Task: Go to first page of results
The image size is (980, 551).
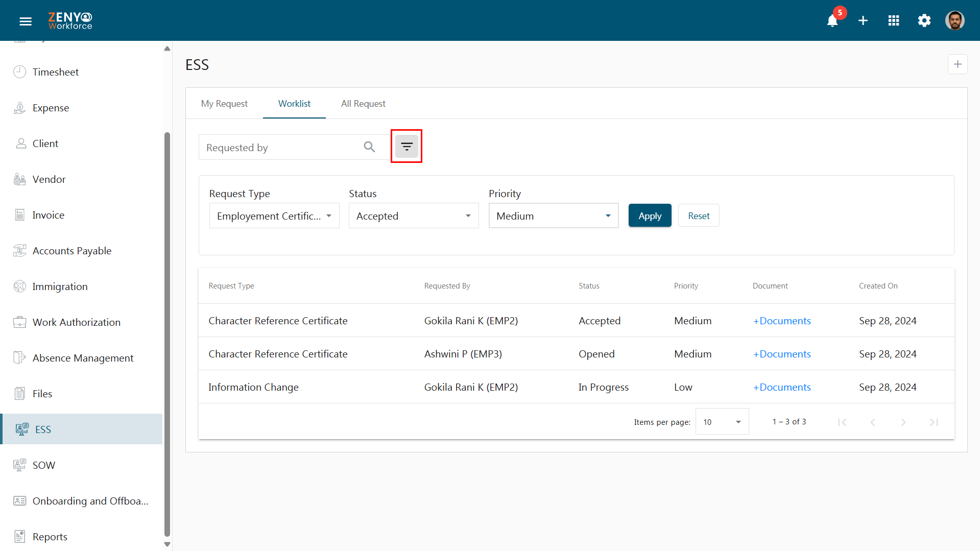Action: [842, 422]
